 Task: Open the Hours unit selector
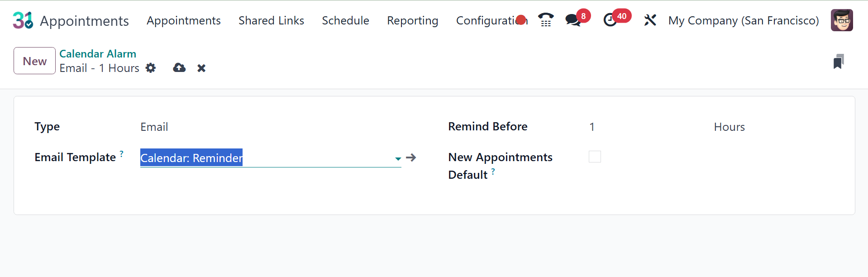pos(729,127)
